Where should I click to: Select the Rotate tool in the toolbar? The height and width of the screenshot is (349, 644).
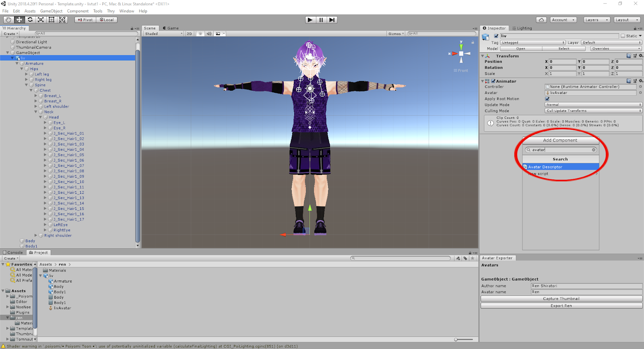click(x=30, y=20)
